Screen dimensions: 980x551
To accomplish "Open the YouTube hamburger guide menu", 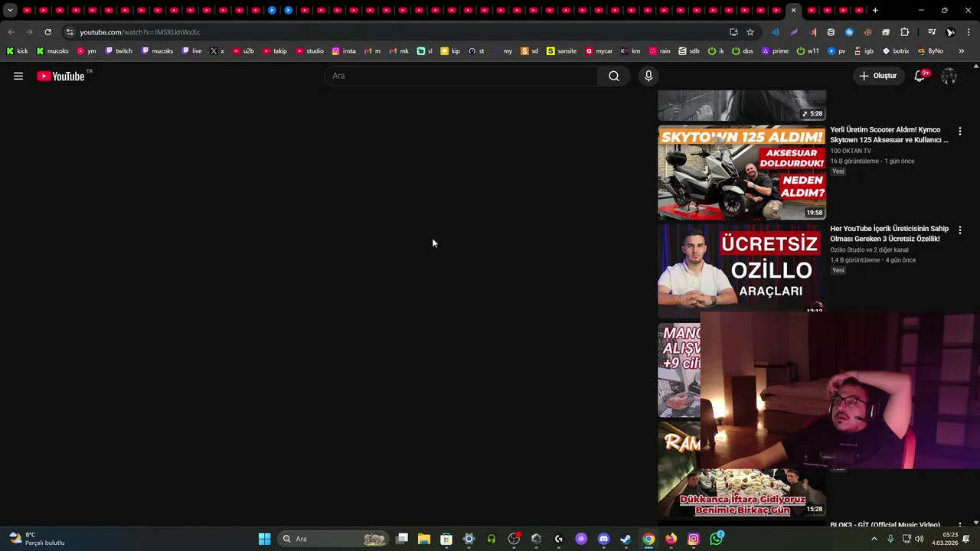I will (x=18, y=76).
